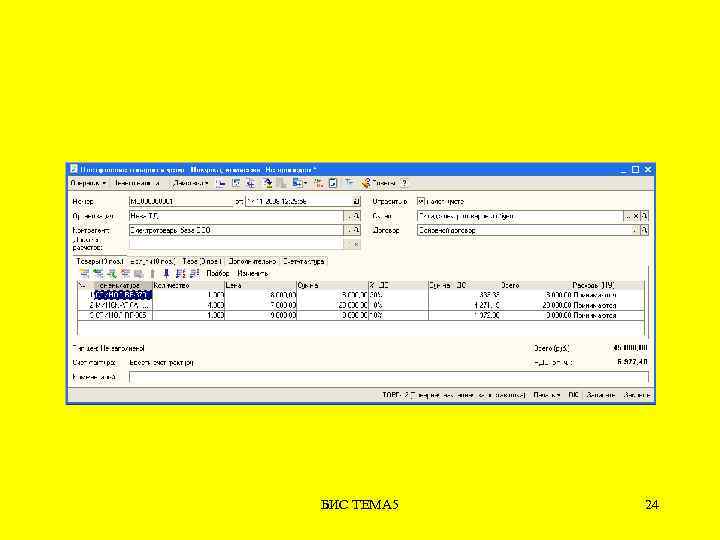Click the Комментарий input field
Image resolution: width=720 pixels, height=540 pixels.
click(x=388, y=377)
